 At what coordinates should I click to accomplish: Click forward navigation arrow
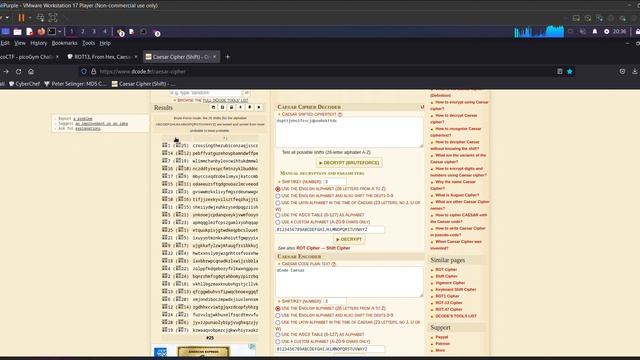click(6, 71)
